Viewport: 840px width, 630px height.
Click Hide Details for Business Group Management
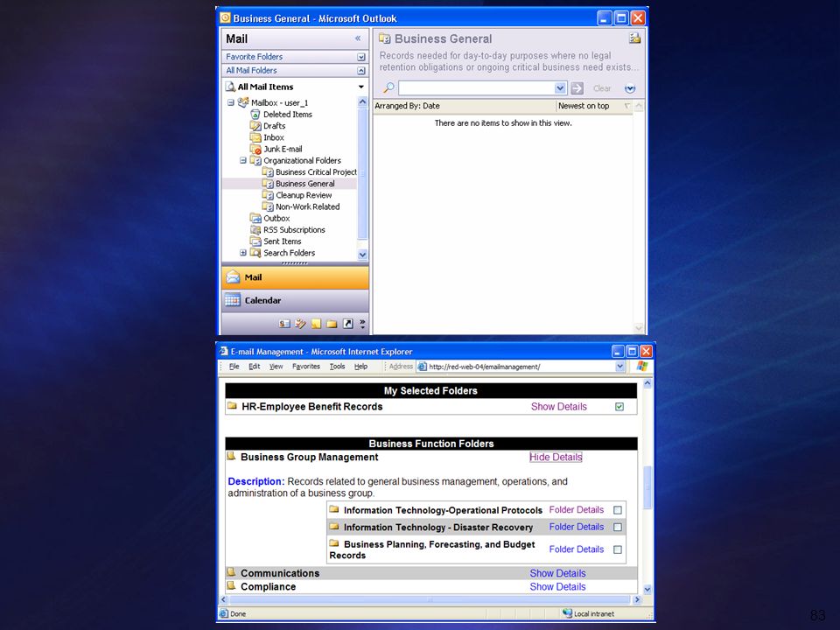click(556, 457)
